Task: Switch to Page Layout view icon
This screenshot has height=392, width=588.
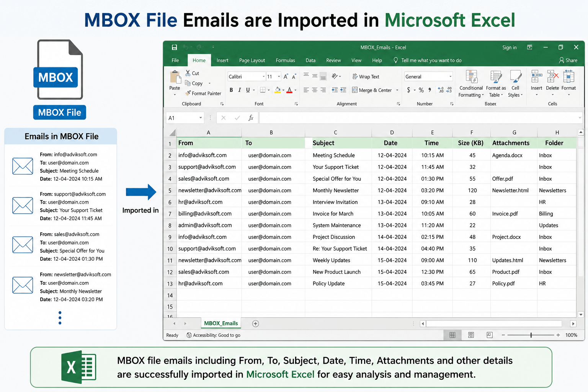Action: [x=471, y=335]
